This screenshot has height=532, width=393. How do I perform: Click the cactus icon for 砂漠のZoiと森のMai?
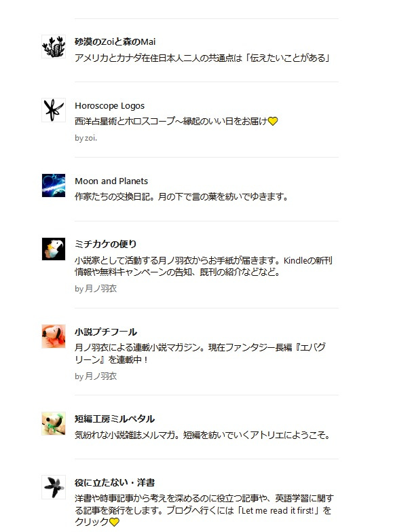click(54, 46)
